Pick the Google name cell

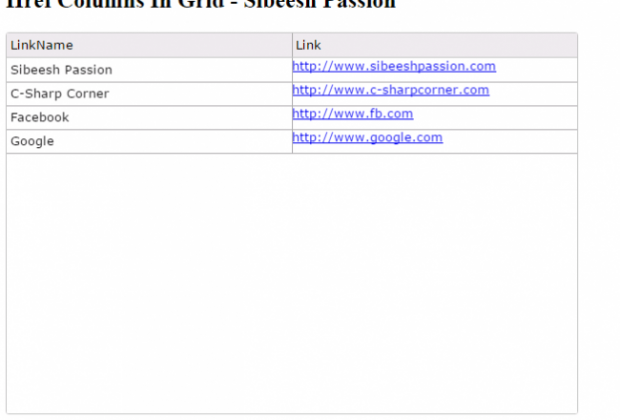point(32,142)
